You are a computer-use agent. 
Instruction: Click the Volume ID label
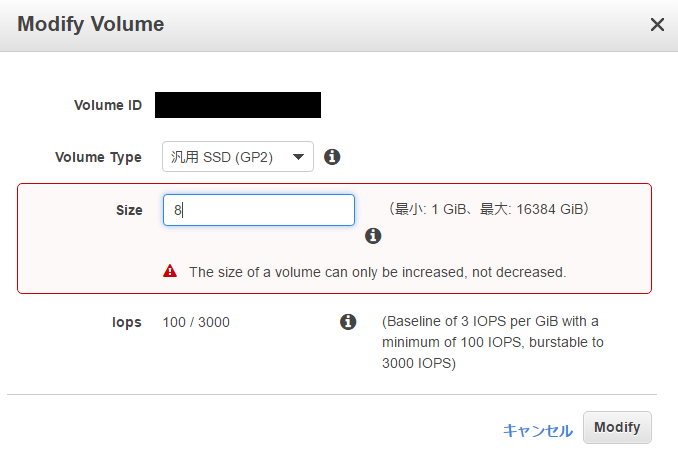coord(108,105)
